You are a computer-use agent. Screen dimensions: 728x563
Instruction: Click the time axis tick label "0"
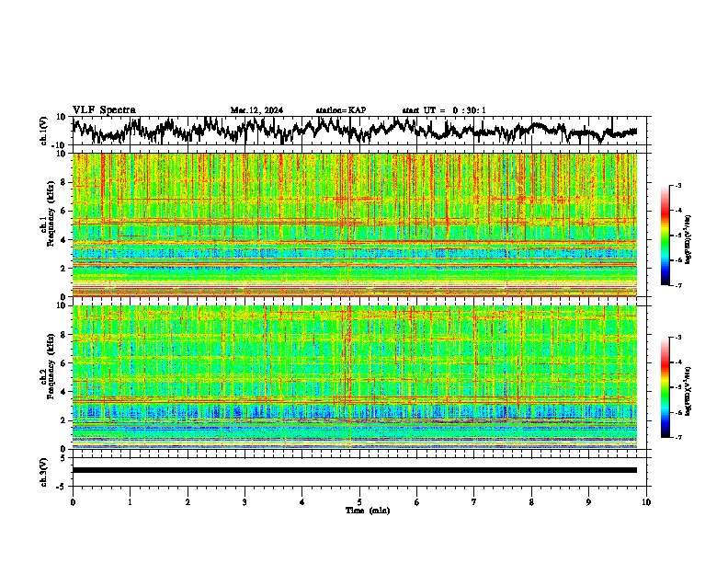point(73,502)
